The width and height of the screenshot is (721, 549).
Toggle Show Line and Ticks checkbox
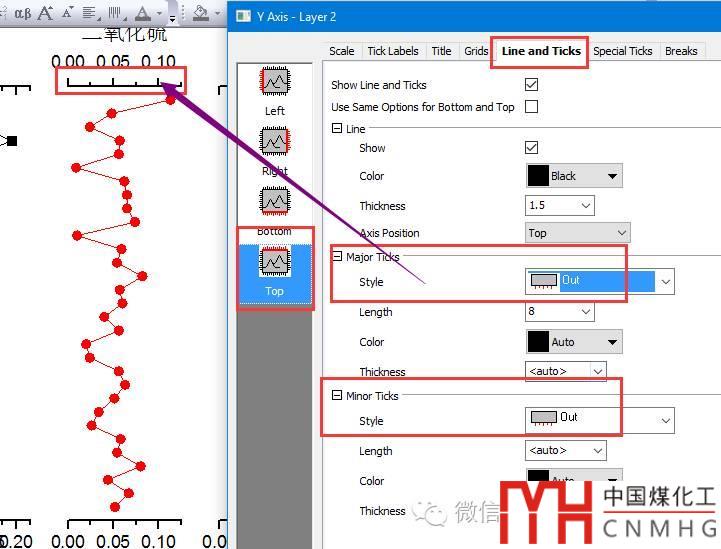pos(532,85)
